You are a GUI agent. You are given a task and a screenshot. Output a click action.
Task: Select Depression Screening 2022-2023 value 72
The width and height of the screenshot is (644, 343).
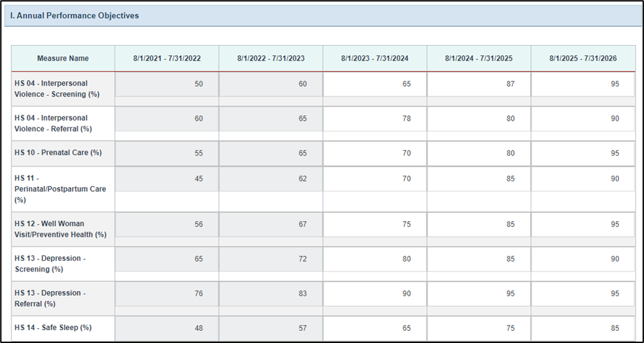point(270,259)
